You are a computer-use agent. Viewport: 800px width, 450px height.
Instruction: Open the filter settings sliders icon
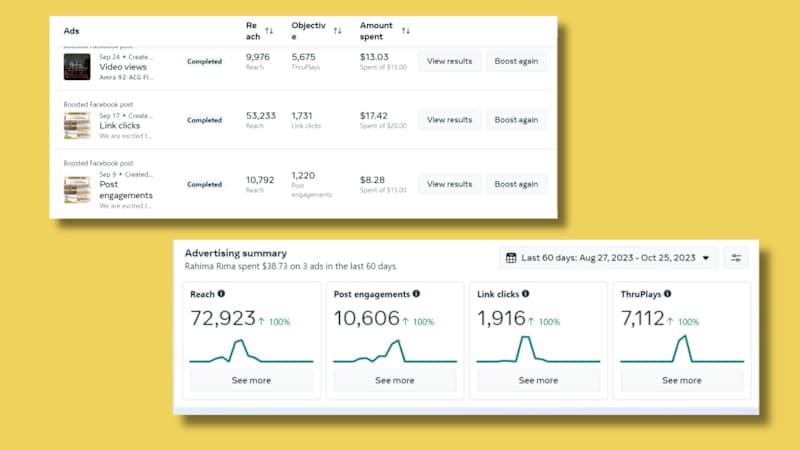(x=736, y=258)
